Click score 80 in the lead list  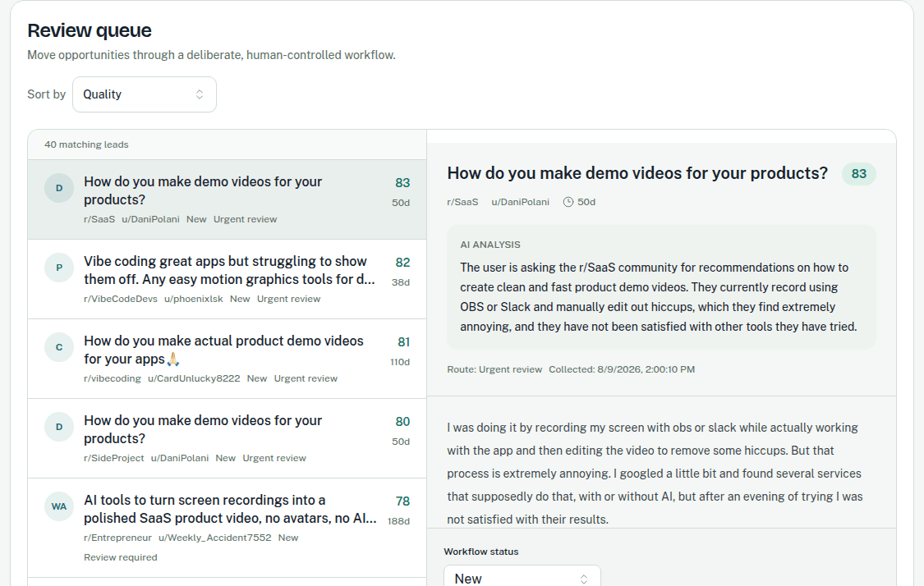click(x=402, y=421)
